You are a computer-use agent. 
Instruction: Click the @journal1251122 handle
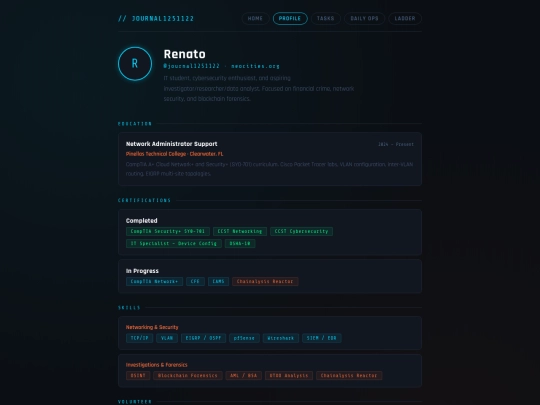(x=191, y=66)
